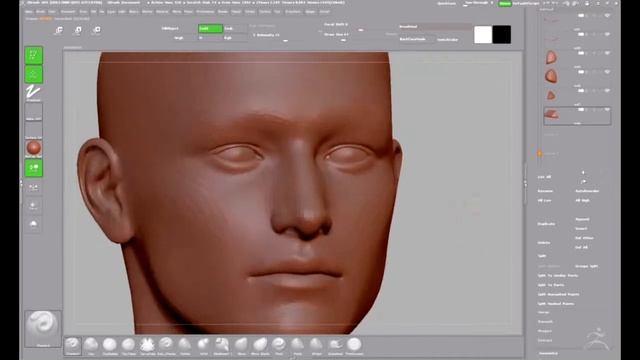Viewport: 640px width, 360px height.
Task: Select the Standard brush in bottom brush row
Action: click(x=72, y=346)
